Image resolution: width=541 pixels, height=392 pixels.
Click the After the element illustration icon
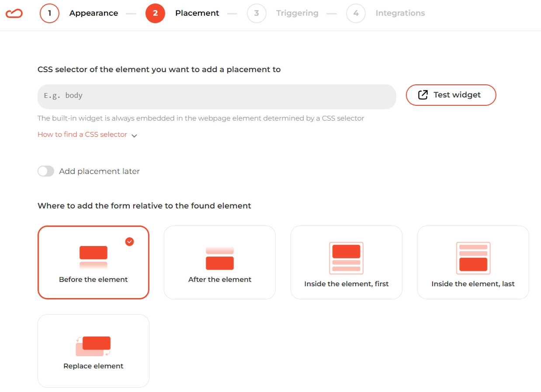pos(220,258)
